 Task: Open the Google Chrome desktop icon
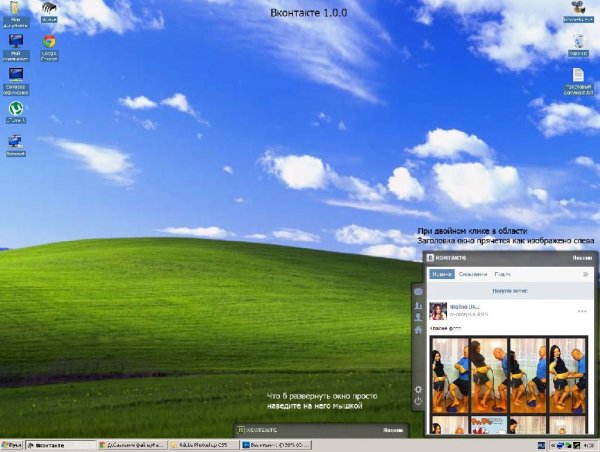pyautogui.click(x=49, y=48)
